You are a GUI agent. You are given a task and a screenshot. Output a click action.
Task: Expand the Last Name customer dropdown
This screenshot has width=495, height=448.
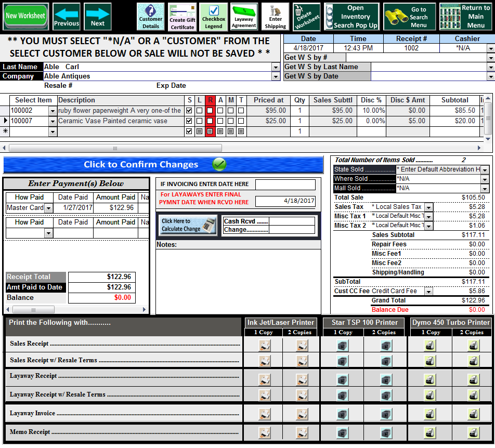pyautogui.click(x=276, y=67)
